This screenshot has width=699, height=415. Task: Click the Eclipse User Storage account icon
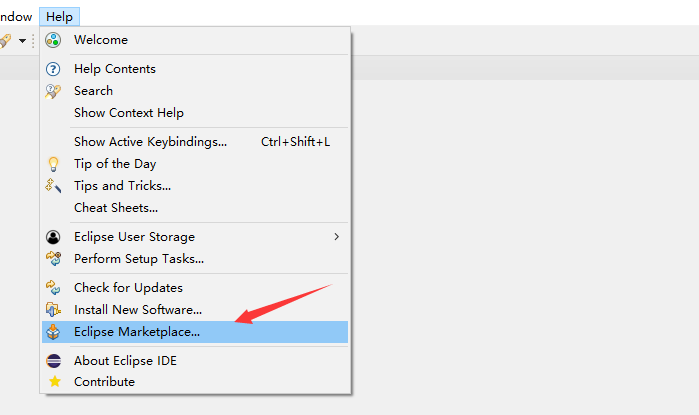point(53,237)
